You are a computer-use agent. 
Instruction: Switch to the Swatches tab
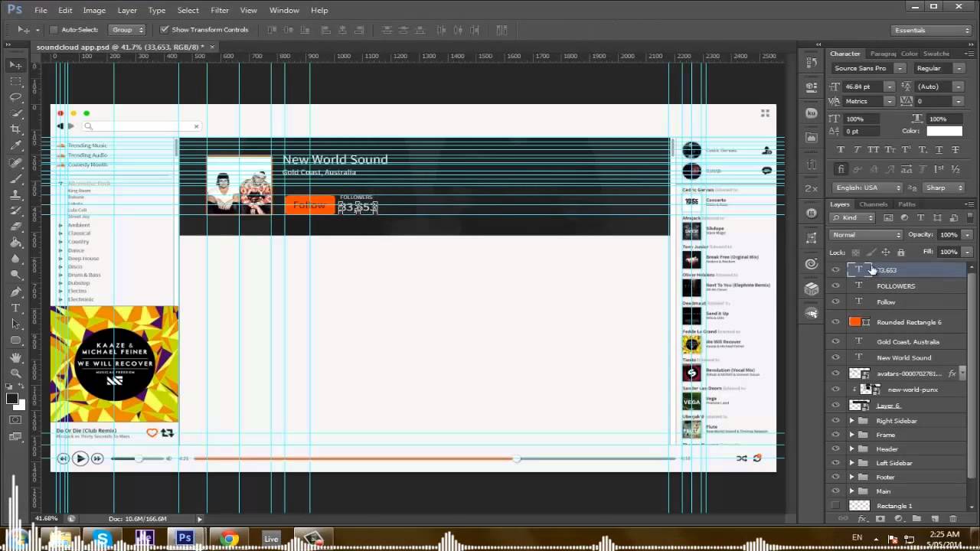pos(936,54)
